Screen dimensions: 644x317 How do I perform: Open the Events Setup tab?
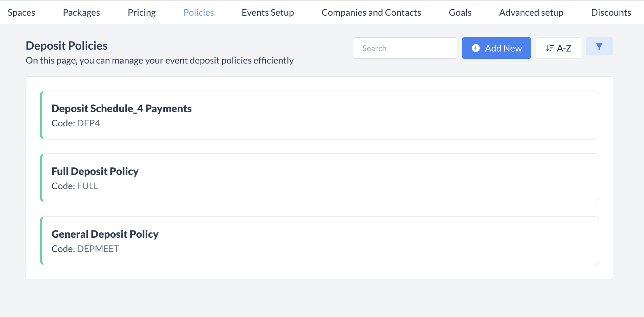click(268, 12)
